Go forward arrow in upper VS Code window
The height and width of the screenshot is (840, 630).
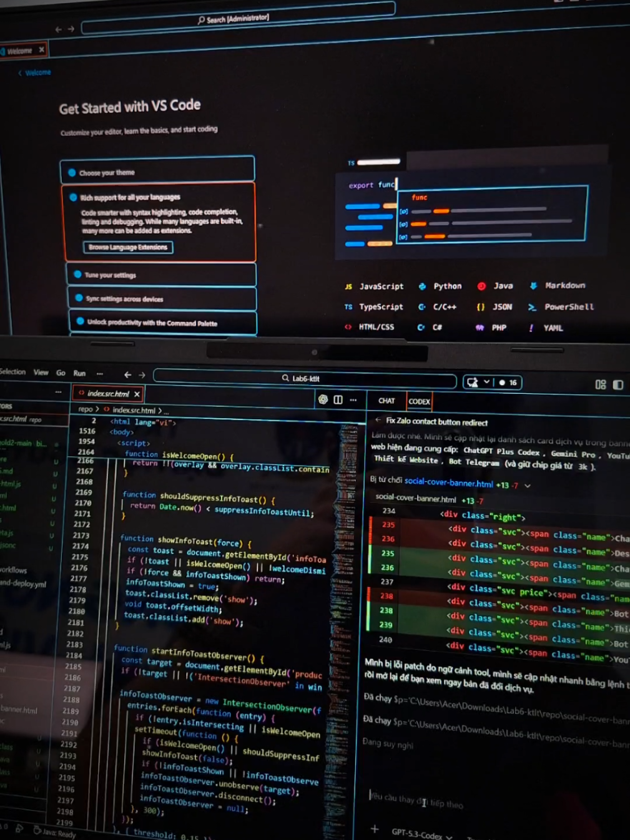[71, 29]
